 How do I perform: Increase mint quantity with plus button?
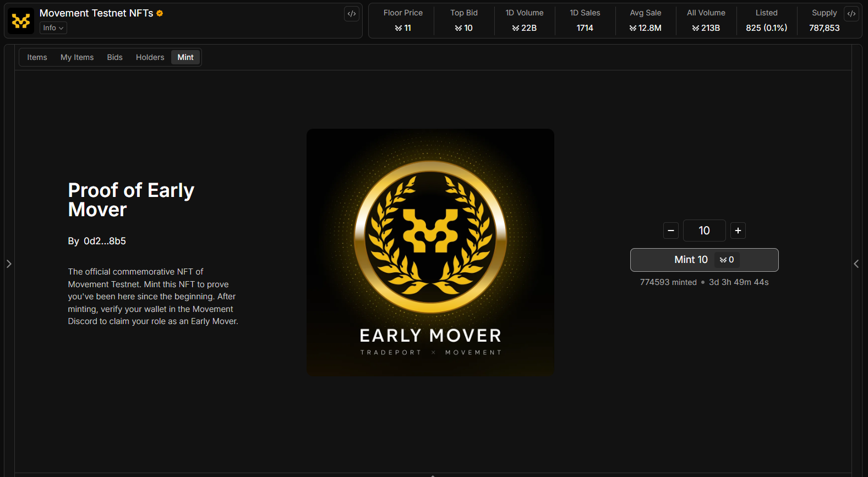point(738,231)
